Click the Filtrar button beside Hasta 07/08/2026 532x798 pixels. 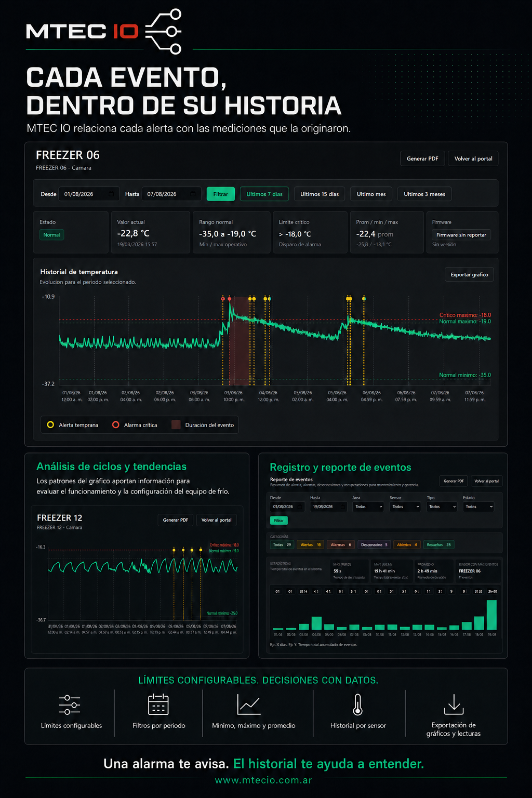pos(221,194)
